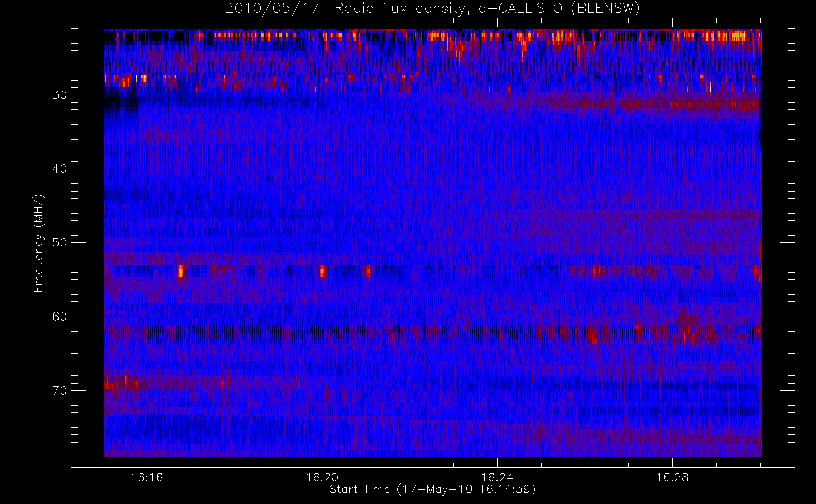Click the plot title naming e-CALLISTO (BLENSW)

pyautogui.click(x=433, y=9)
